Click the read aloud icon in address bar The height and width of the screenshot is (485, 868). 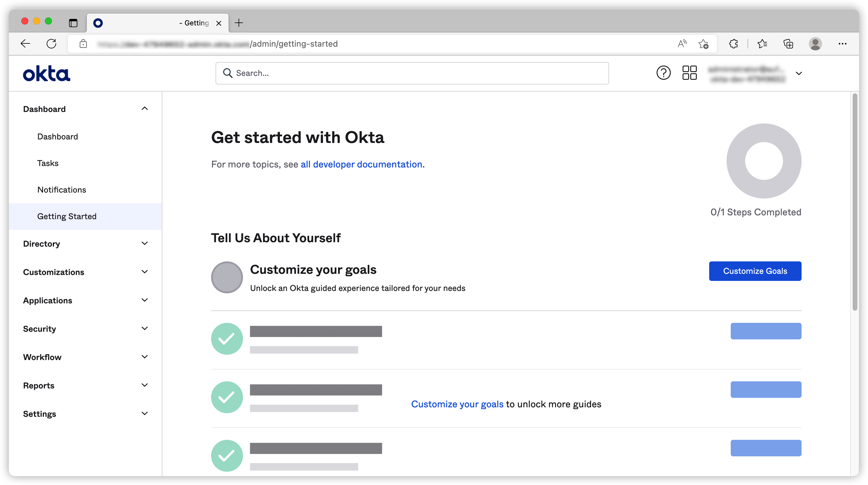point(682,44)
